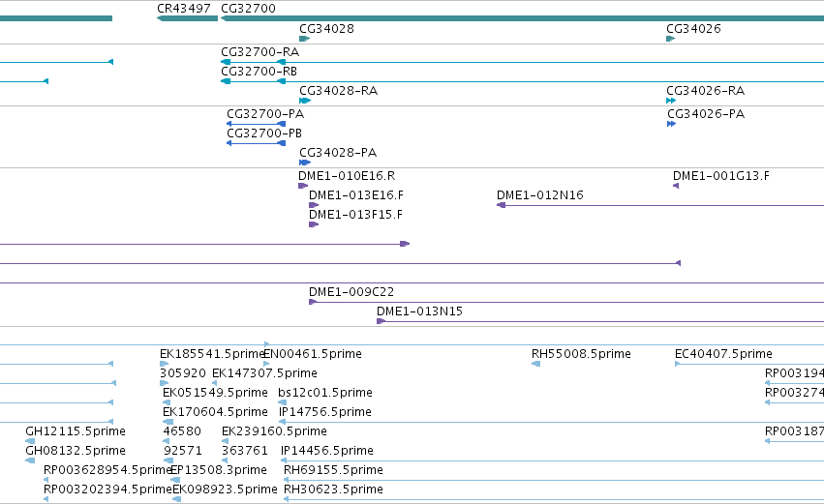824x504 pixels.
Task: Click the RP003202394.5prime EST label
Action: [x=108, y=489]
